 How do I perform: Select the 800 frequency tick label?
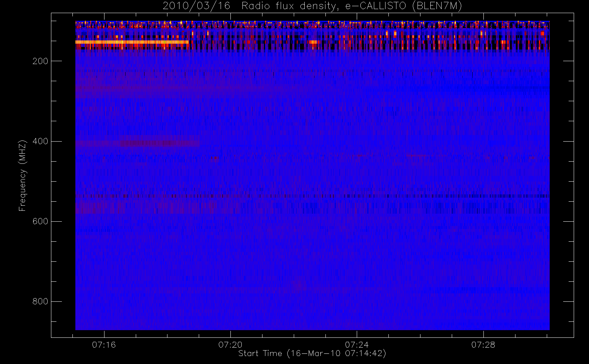40,301
